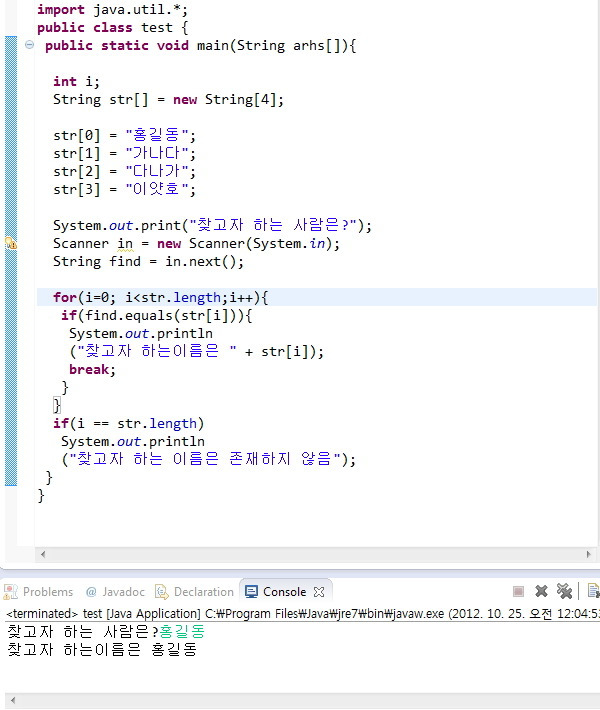Screen dimensions: 600x710
Task: Remove the terminated launch with the single X icon
Action: click(541, 591)
